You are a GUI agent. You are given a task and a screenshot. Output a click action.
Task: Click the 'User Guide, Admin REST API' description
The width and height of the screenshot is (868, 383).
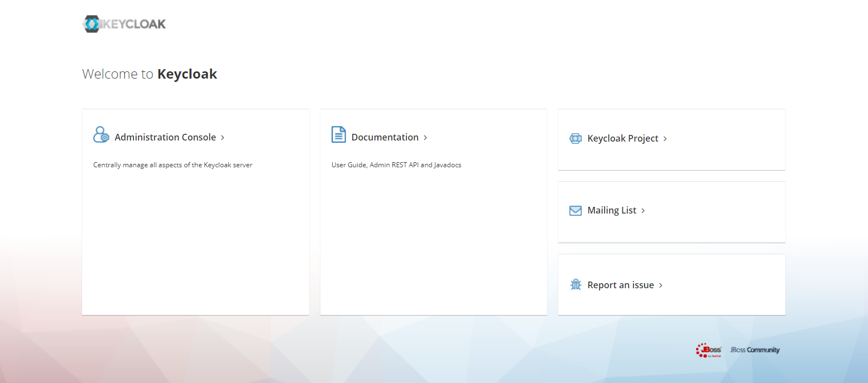pos(396,165)
